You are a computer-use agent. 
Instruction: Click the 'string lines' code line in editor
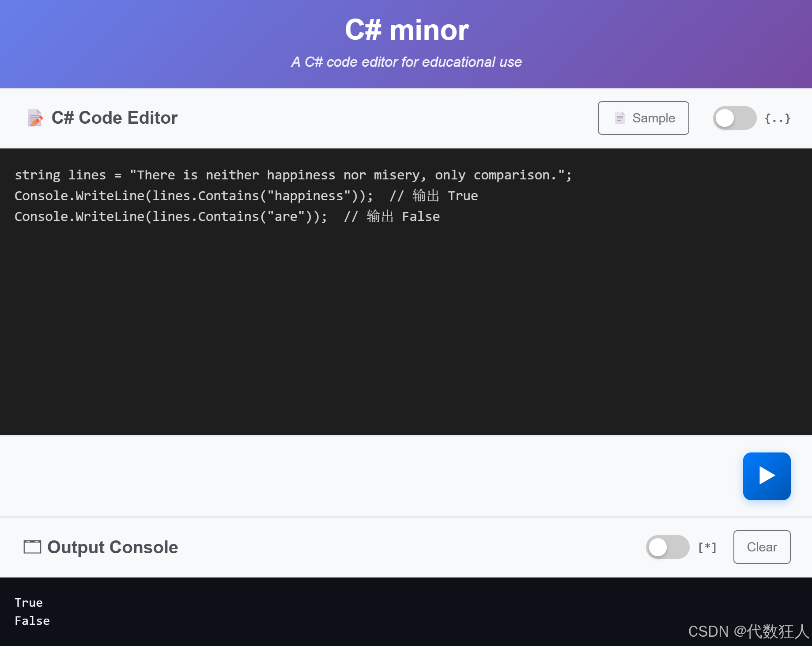[x=293, y=175]
